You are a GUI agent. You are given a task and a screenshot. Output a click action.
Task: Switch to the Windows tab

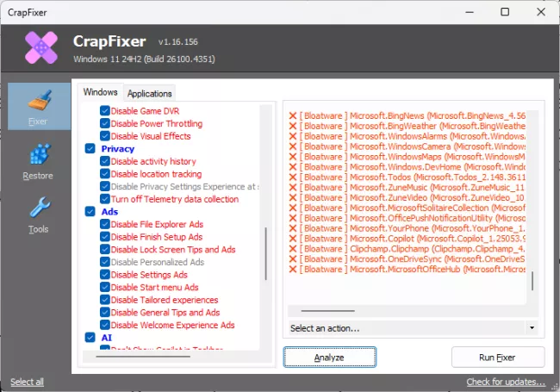click(100, 92)
